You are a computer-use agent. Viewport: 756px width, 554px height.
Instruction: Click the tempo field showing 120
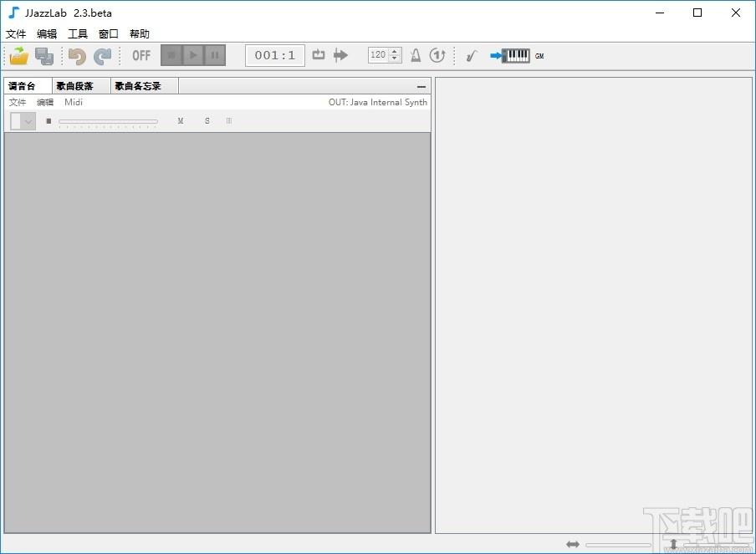378,55
